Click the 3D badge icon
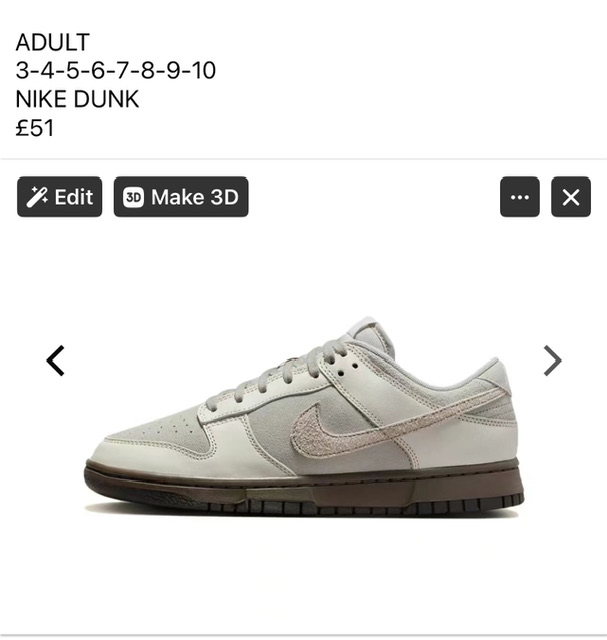 click(133, 197)
